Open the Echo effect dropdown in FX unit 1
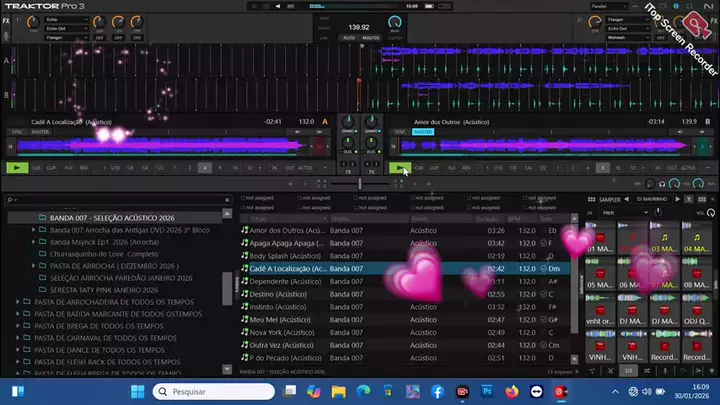The image size is (720, 405). pyautogui.click(x=67, y=20)
